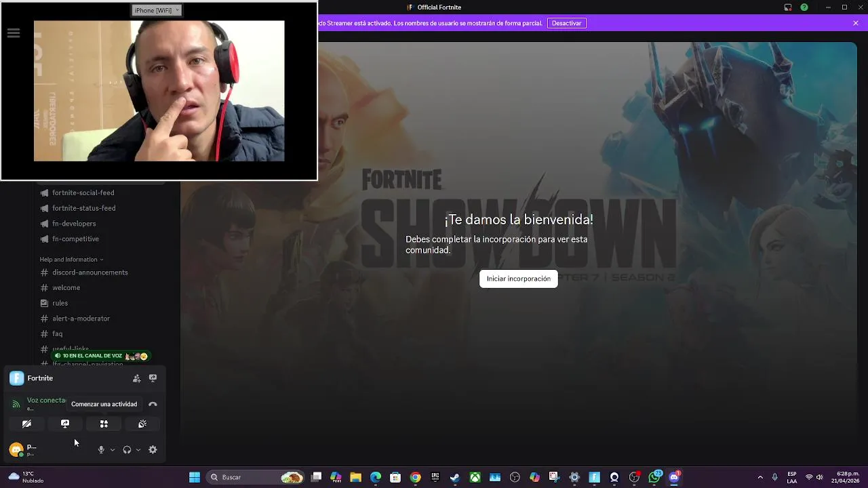This screenshot has width=868, height=488.
Task: Open the alert-a-moderator channel
Action: [x=81, y=319]
